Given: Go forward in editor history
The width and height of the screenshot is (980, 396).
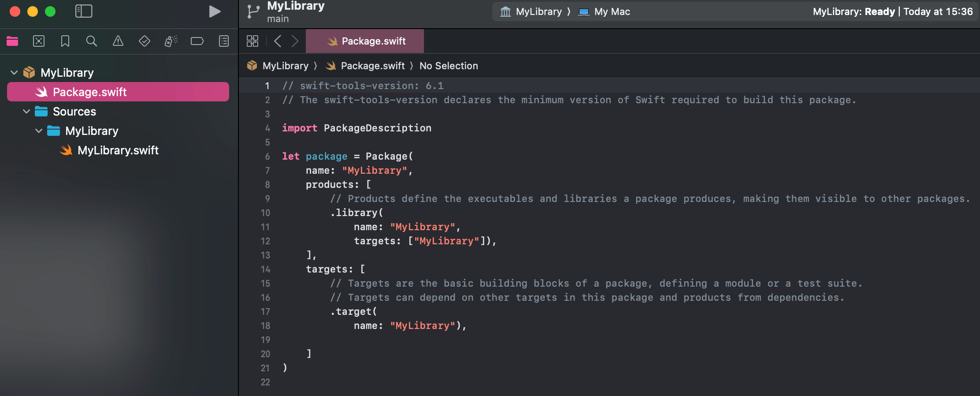Looking at the screenshot, I should pos(295,41).
